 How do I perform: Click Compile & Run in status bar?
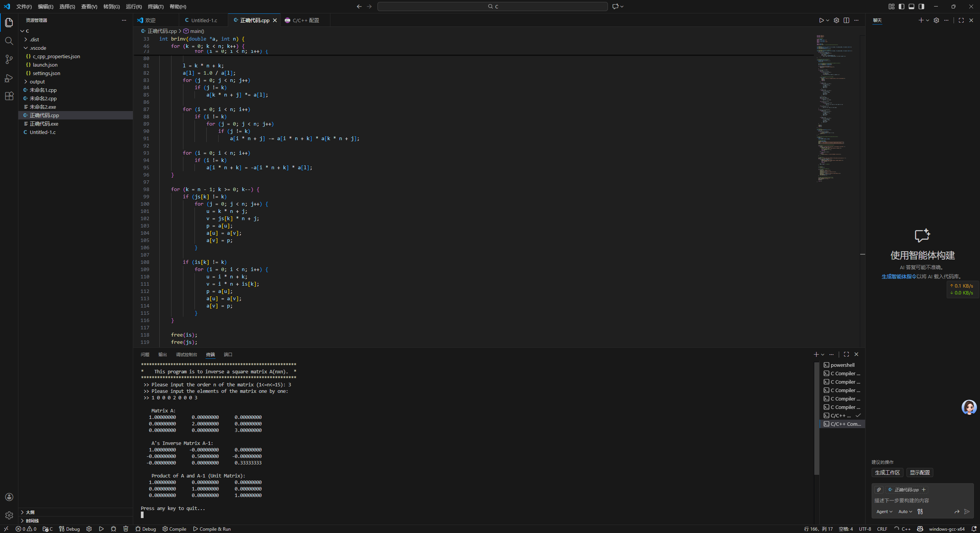point(212,529)
